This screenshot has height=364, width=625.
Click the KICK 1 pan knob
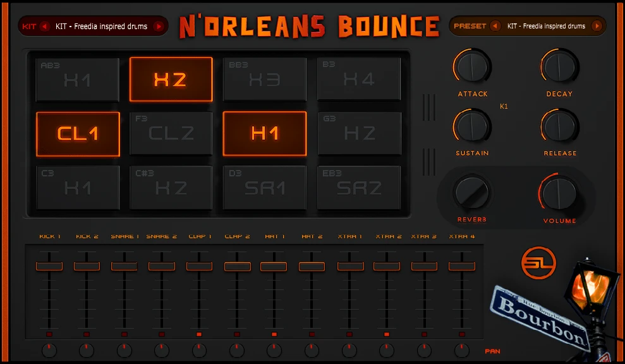(49, 351)
